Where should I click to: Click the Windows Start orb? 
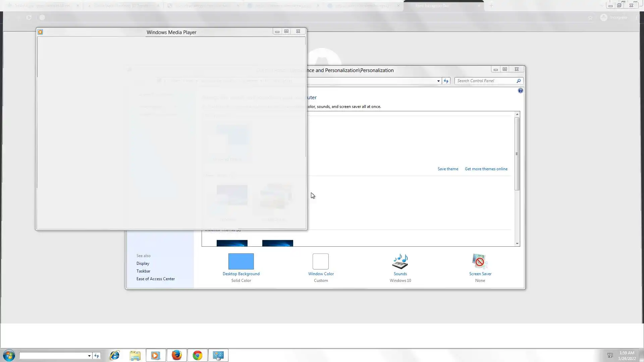coord(9,355)
